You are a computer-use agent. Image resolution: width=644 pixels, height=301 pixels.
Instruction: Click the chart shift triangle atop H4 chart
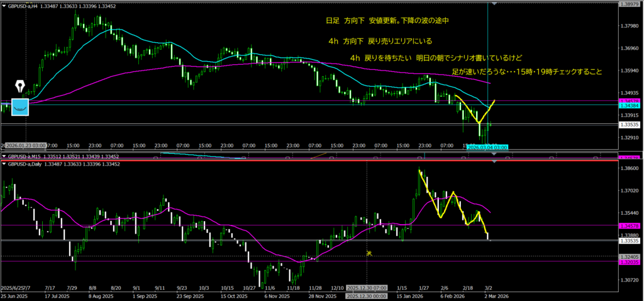click(x=495, y=4)
